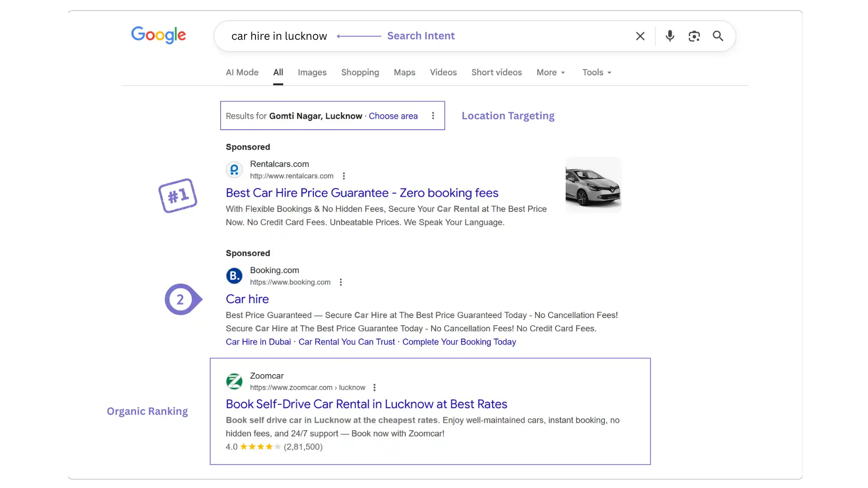This screenshot has height=488, width=868.
Task: Click Zoomcar's star rating
Action: click(x=259, y=447)
